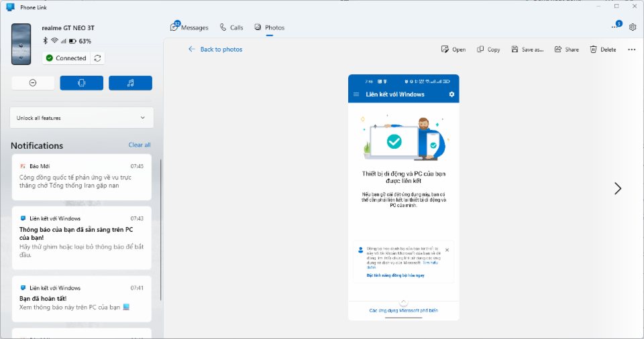This screenshot has height=339, width=644.
Task: Open Phone Link settings gear
Action: pyautogui.click(x=633, y=27)
